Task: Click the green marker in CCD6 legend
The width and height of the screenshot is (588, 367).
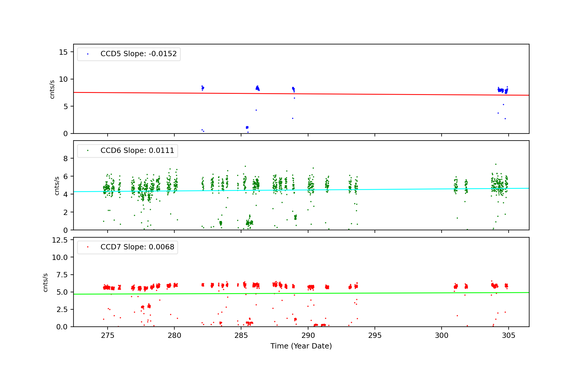Action: pos(88,151)
